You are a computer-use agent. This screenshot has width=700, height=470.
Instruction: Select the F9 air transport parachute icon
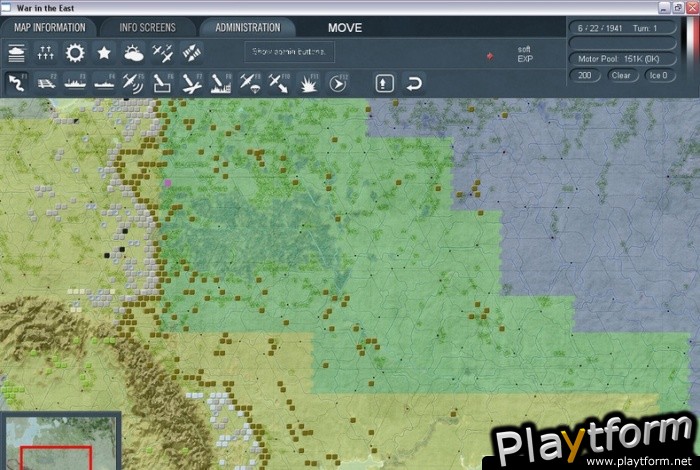pyautogui.click(x=250, y=83)
